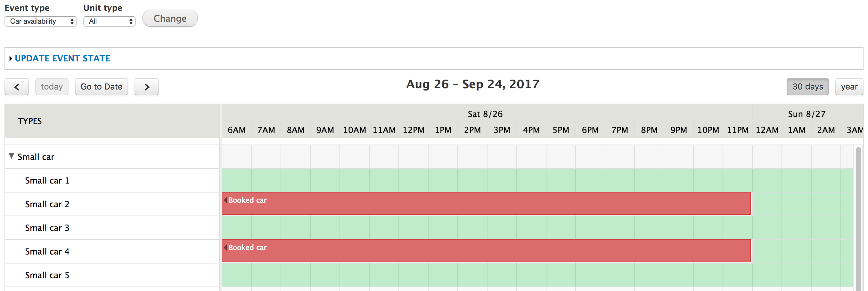Click Small car 5 availability at 9AM
Viewport: 868px width, 291px height.
(325, 275)
